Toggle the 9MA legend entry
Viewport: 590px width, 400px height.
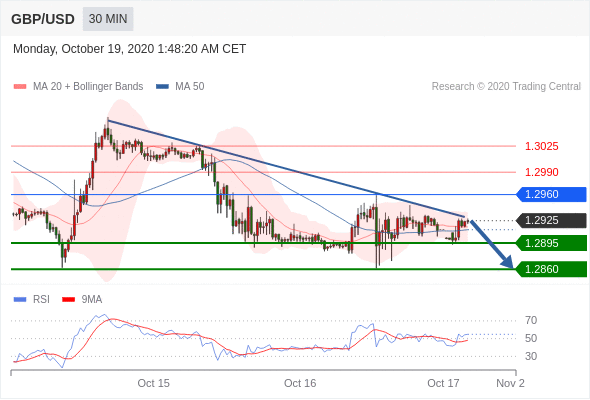[92, 300]
